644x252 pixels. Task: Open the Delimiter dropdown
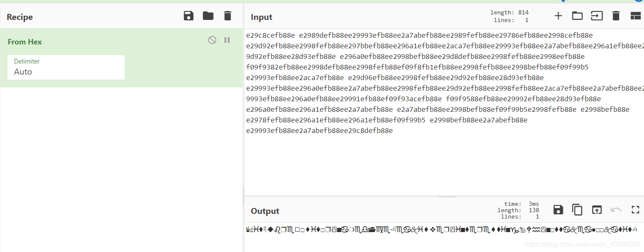click(66, 67)
